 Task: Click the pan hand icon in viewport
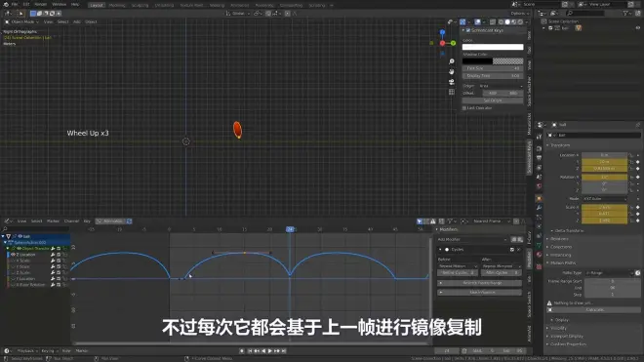click(x=452, y=71)
